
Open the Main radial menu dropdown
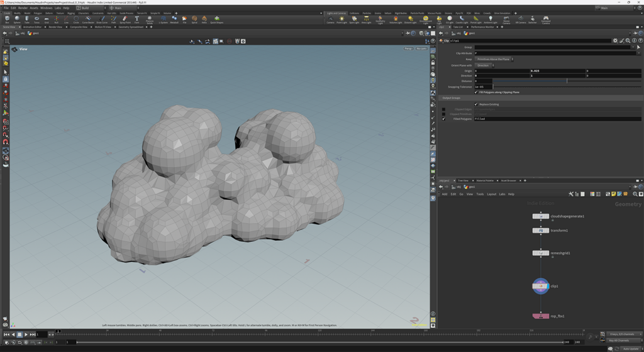(x=123, y=8)
